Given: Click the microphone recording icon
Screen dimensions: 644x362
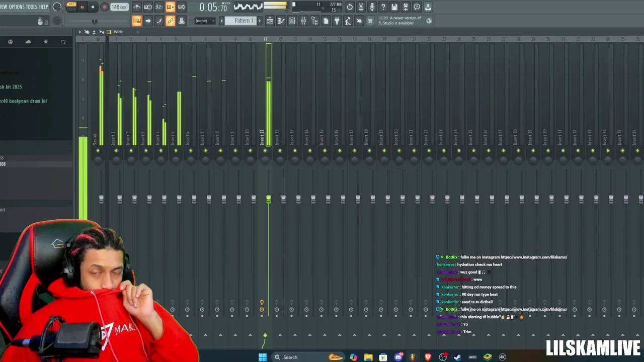Looking at the screenshot, I should coord(372,7).
